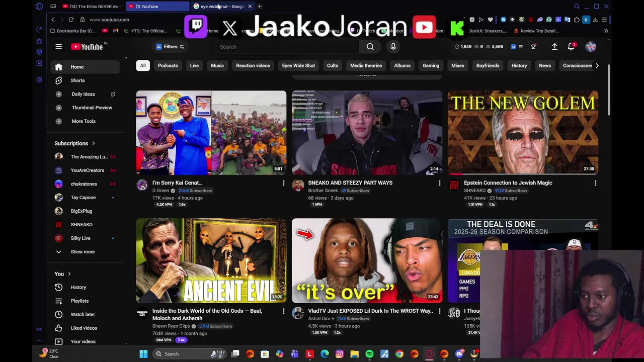Click the vidIQ trophy icon in header
Screen dimensions: 644x362
[533, 47]
